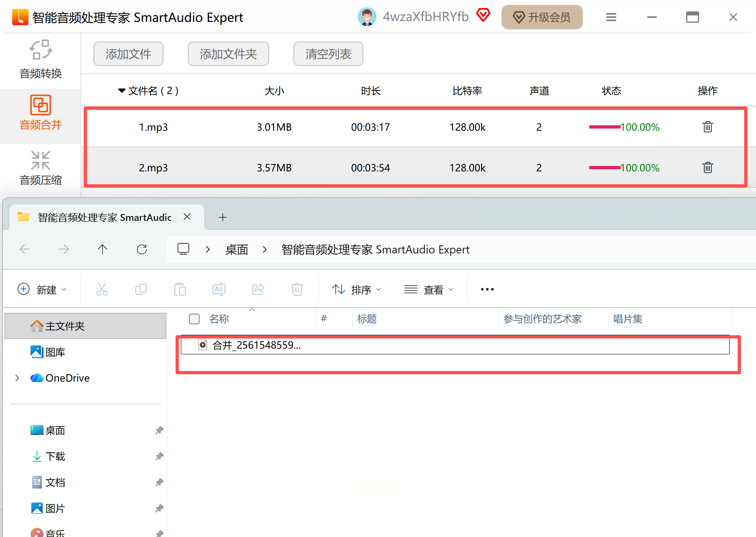Select the Audio Merge (音频合并) tool
The height and width of the screenshot is (537, 756).
41,113
